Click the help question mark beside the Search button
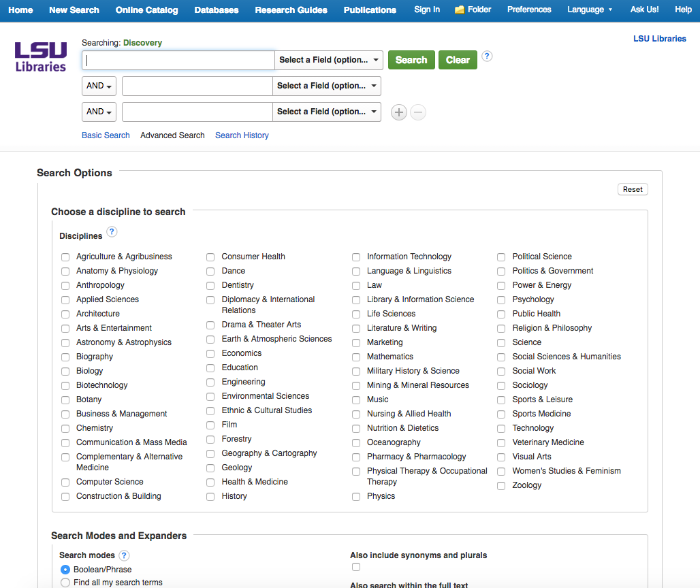The height and width of the screenshot is (588, 700). click(487, 56)
